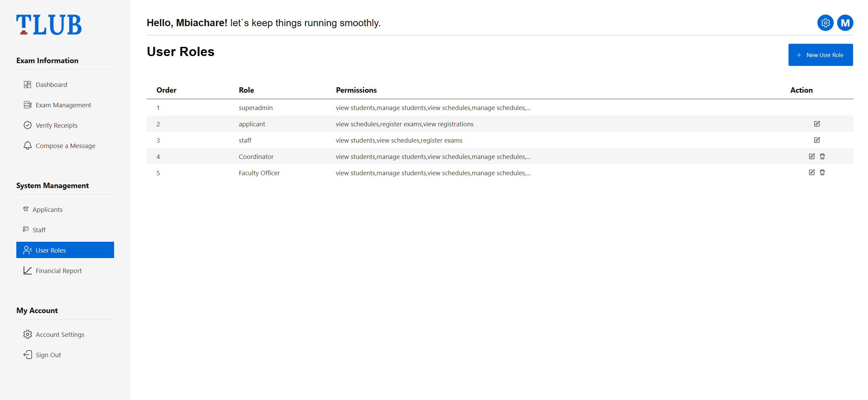The image size is (868, 400).
Task: Go to Exam Management
Action: [65, 105]
